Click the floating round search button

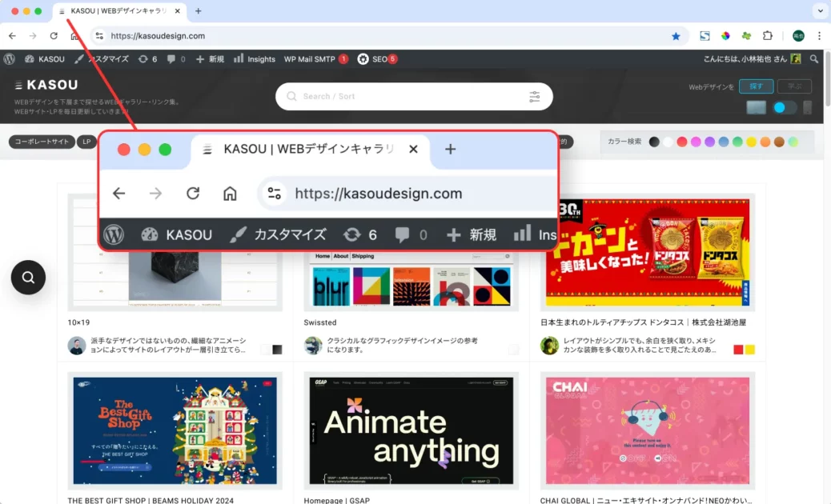(28, 278)
